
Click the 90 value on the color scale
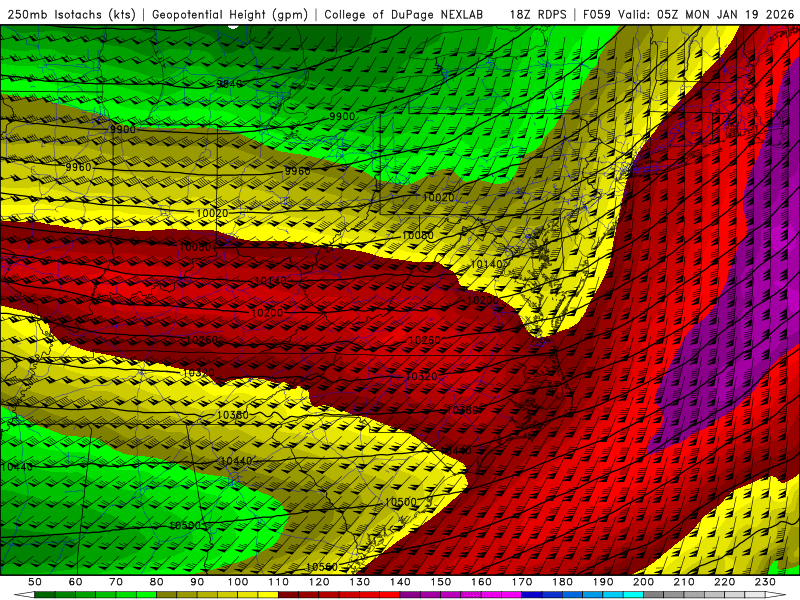[197, 582]
